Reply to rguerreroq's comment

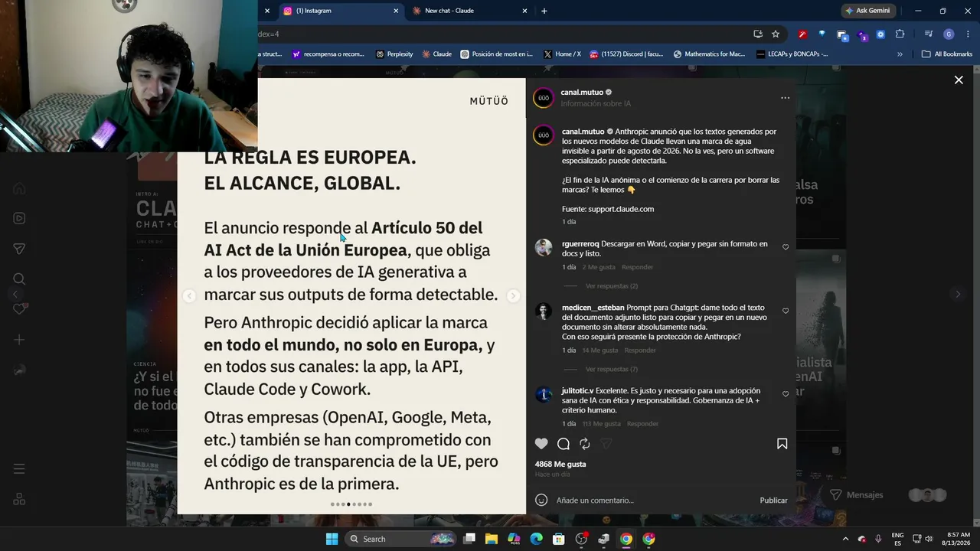pos(638,267)
